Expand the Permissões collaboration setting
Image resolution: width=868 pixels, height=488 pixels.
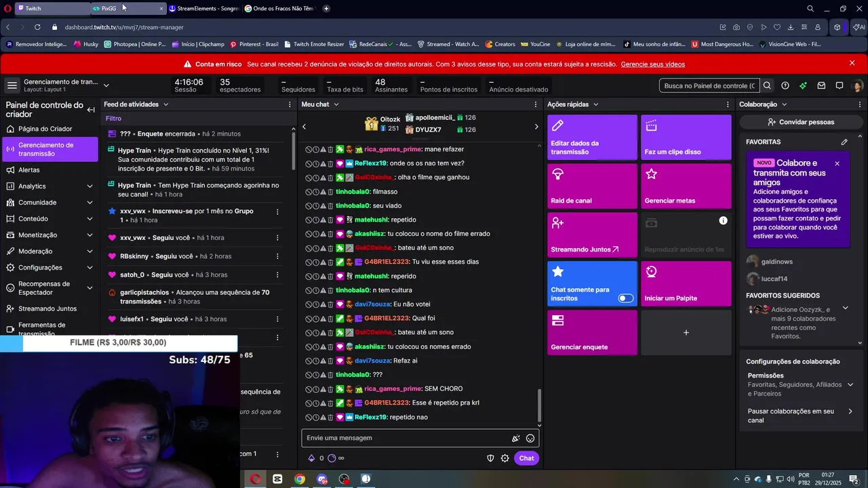[x=850, y=384]
